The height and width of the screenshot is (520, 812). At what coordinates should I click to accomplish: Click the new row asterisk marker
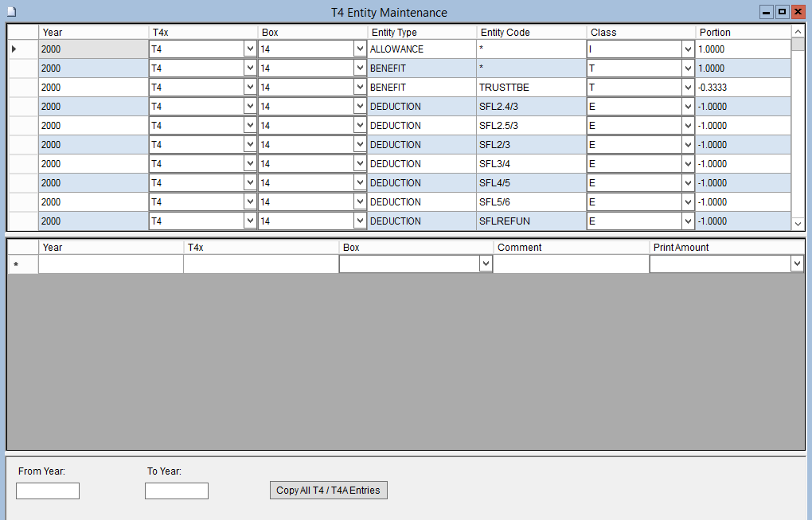pos(16,264)
